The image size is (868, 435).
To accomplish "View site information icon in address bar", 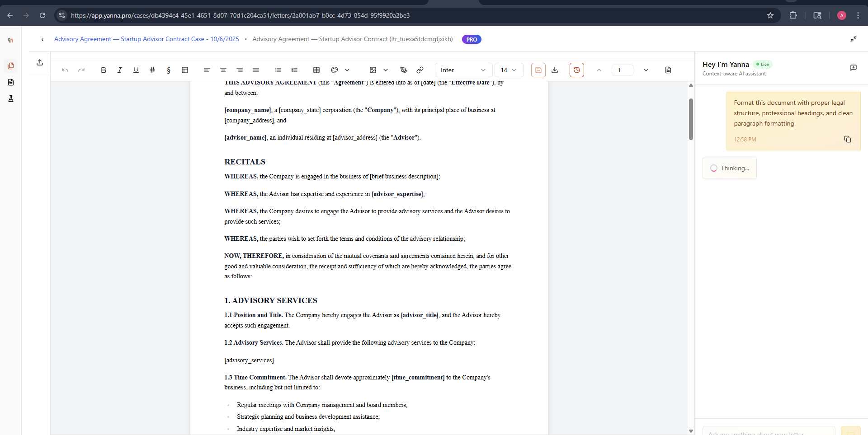I will (x=62, y=15).
